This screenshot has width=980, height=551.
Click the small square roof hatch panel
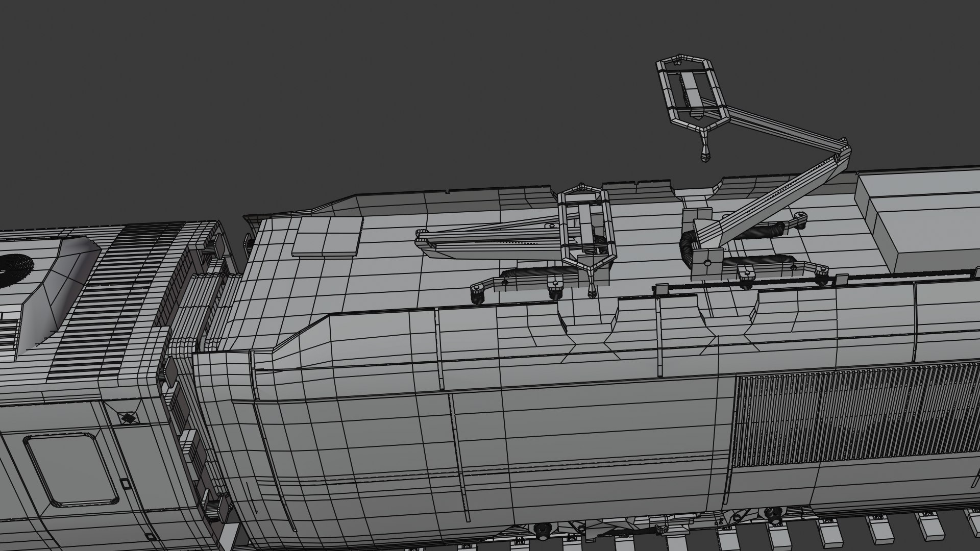pos(327,236)
